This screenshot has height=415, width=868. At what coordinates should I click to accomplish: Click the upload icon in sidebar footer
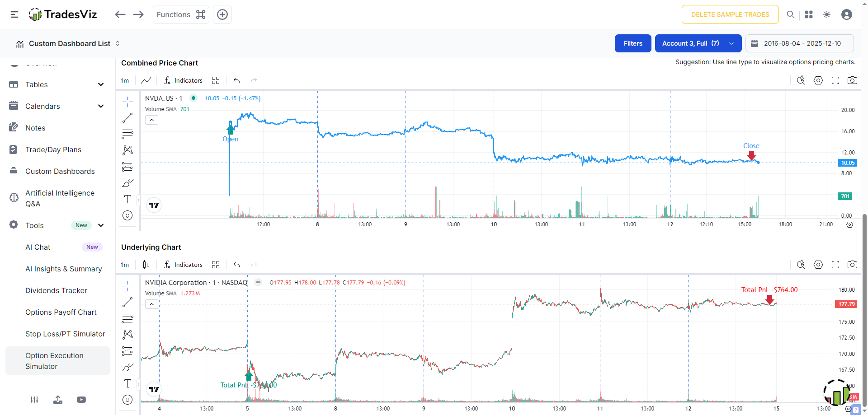[58, 400]
